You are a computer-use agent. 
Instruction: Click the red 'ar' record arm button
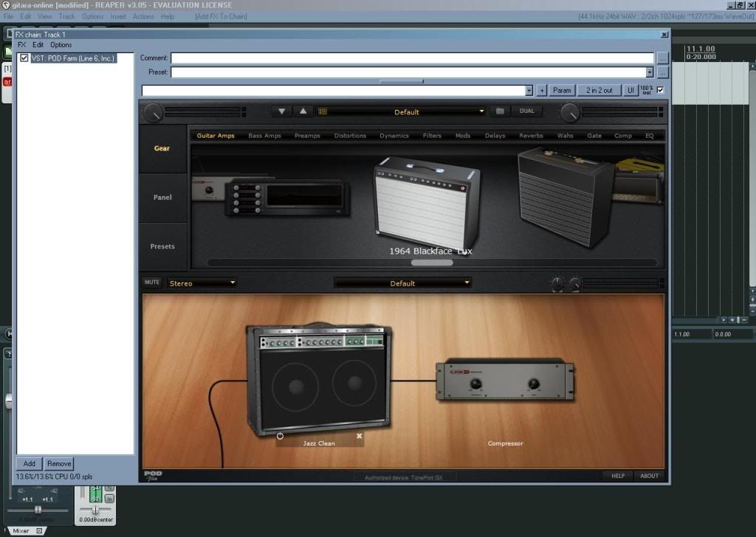pyautogui.click(x=7, y=82)
